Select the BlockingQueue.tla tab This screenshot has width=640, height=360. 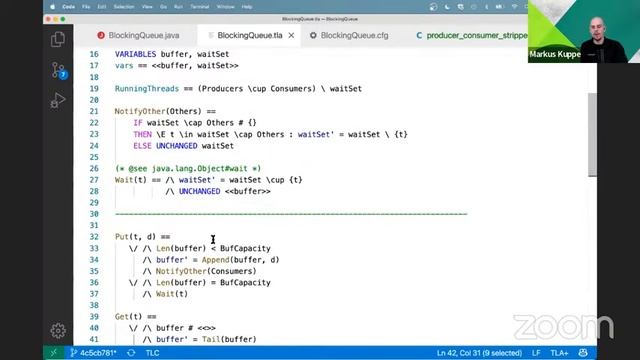(249, 36)
